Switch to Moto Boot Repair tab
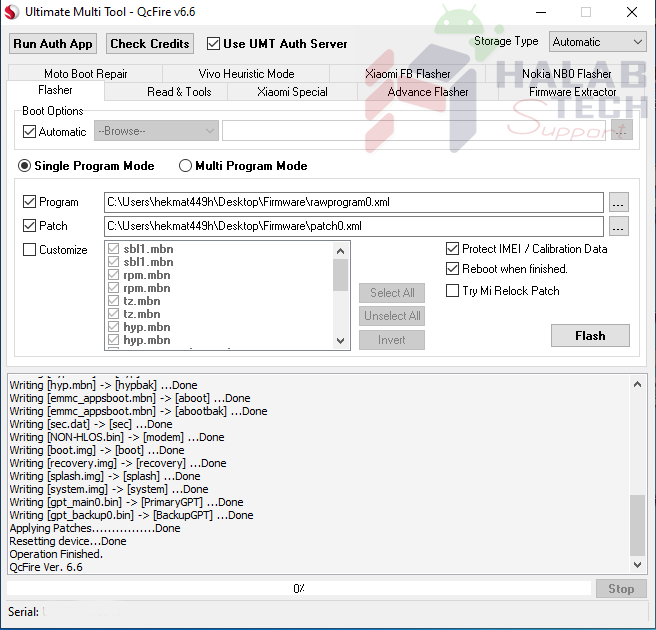Image resolution: width=656 pixels, height=630 pixels. (x=85, y=74)
